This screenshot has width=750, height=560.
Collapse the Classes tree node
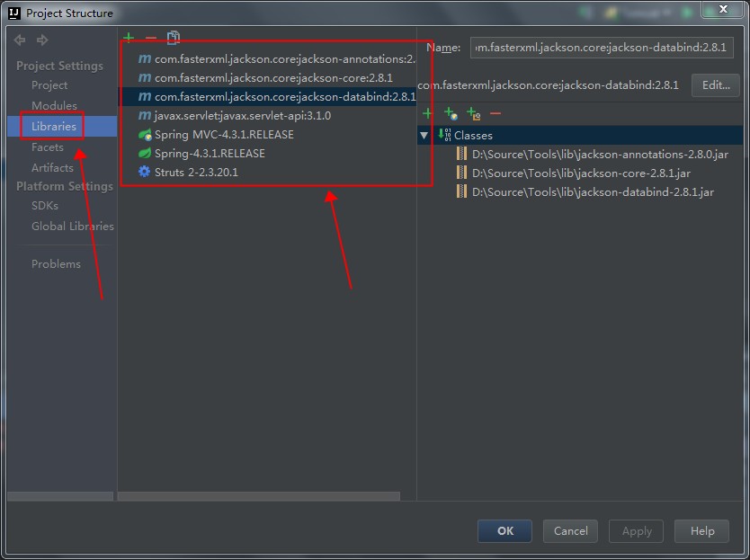click(424, 136)
